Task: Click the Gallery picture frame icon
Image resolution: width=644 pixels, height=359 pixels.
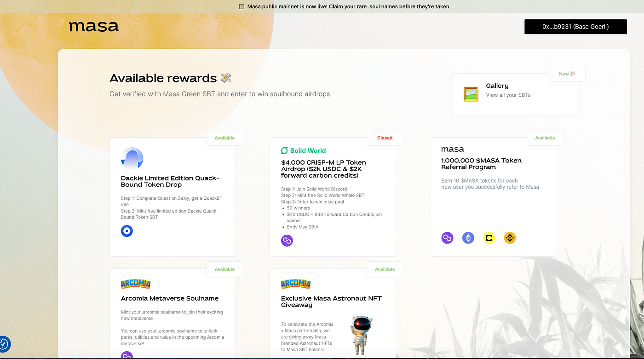Action: pos(471,94)
